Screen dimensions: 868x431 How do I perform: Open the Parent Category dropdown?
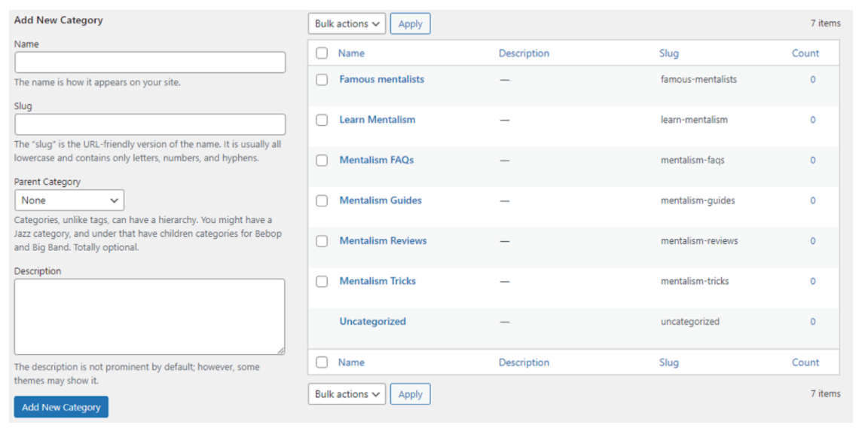69,200
